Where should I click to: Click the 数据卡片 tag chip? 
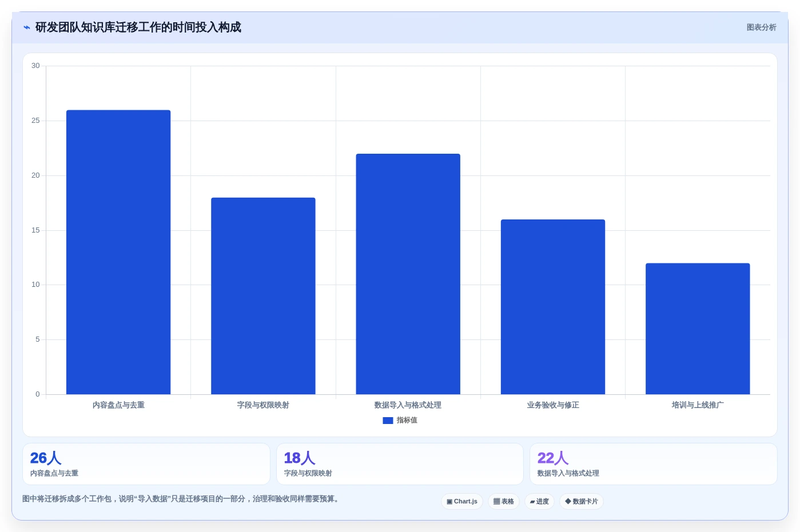click(582, 502)
